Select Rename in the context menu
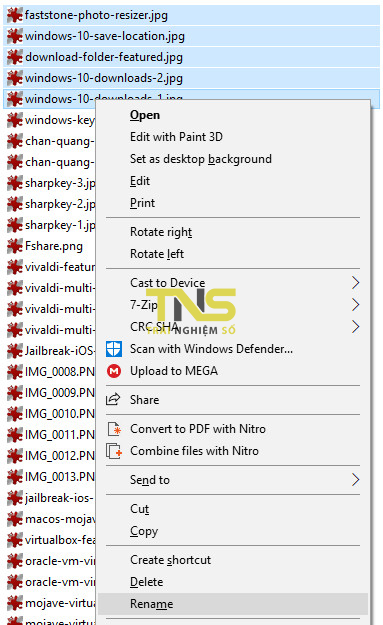The width and height of the screenshot is (383, 625). point(151,604)
